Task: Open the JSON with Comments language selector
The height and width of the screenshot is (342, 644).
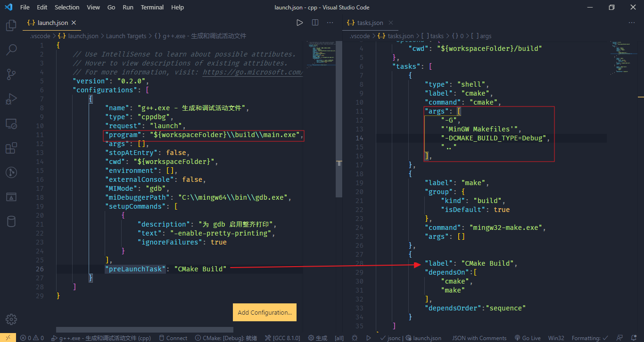Action: tap(479, 338)
